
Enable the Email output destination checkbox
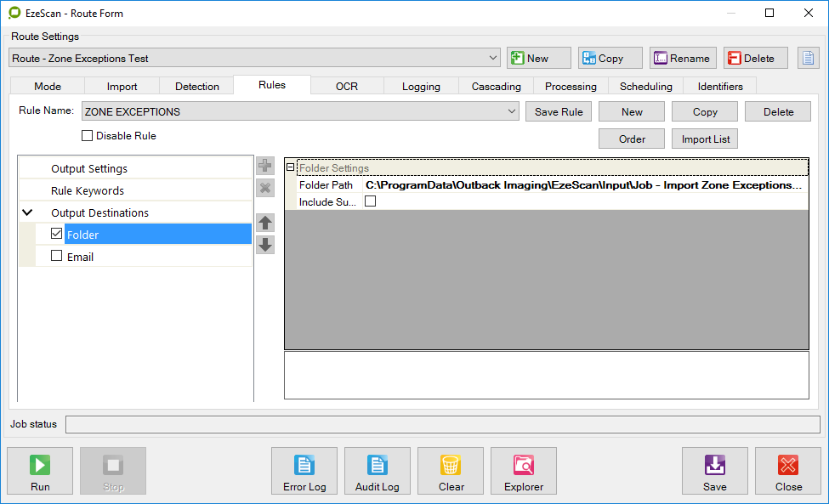57,256
